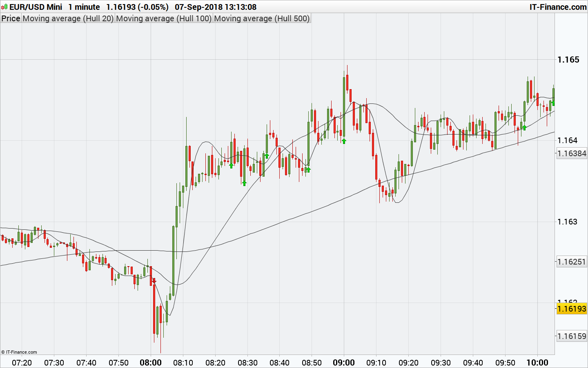Screen dimensions: 588x368
Task: Click the EUR/USD Mini instrument title
Action: [x=36, y=7]
